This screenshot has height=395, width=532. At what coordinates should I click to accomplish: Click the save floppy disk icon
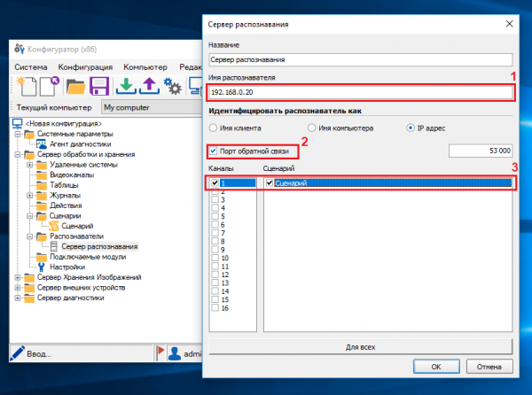click(99, 86)
